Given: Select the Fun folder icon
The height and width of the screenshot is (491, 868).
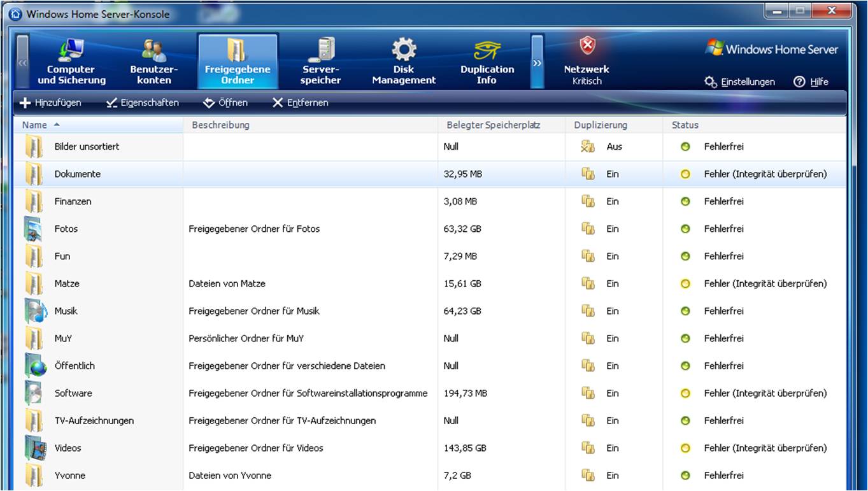Looking at the screenshot, I should click(x=34, y=256).
